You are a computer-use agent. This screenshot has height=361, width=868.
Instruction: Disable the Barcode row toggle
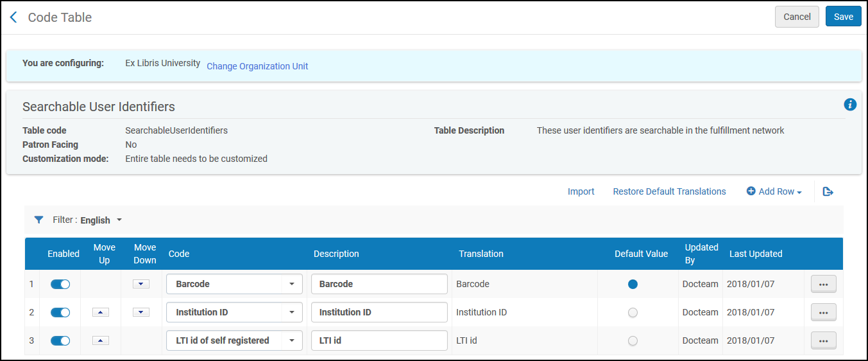click(60, 284)
